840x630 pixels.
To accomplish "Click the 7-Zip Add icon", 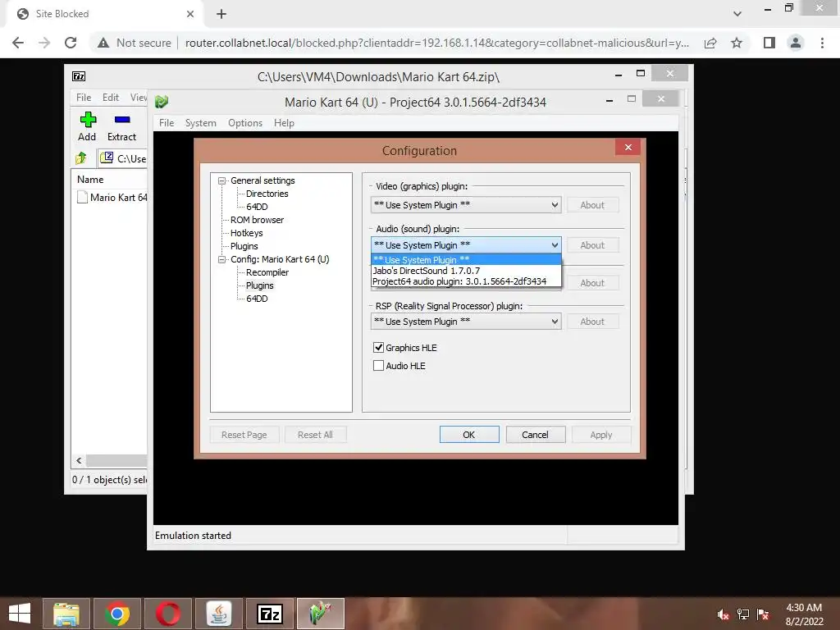I will (88, 120).
